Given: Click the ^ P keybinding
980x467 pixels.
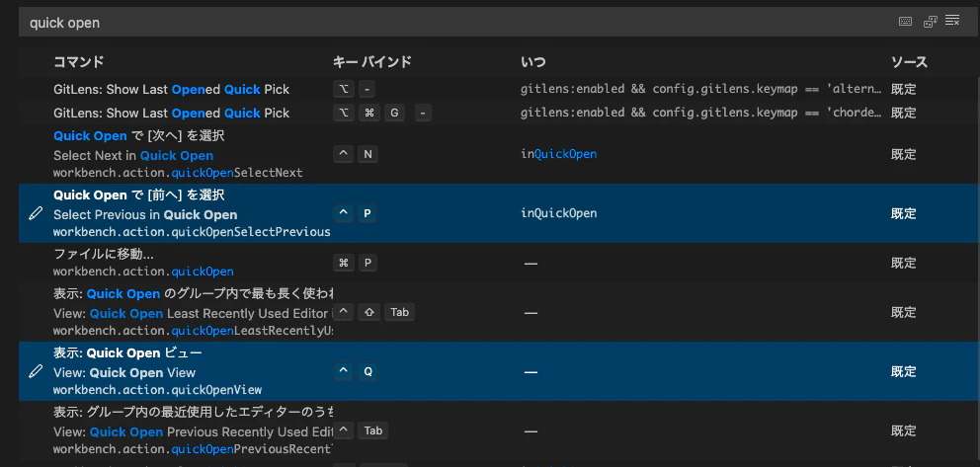Looking at the screenshot, I should (x=356, y=213).
